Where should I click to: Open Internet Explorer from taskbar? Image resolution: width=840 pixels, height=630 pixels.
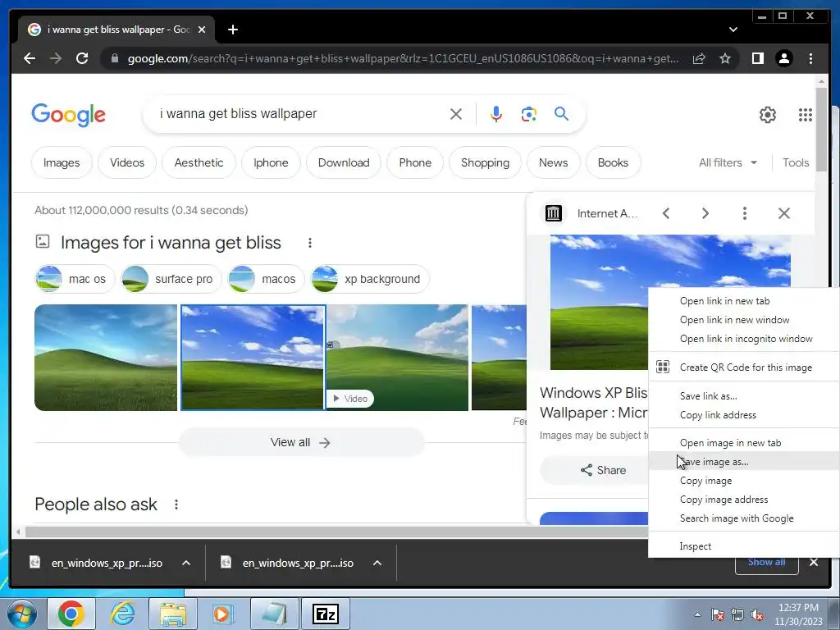[122, 614]
